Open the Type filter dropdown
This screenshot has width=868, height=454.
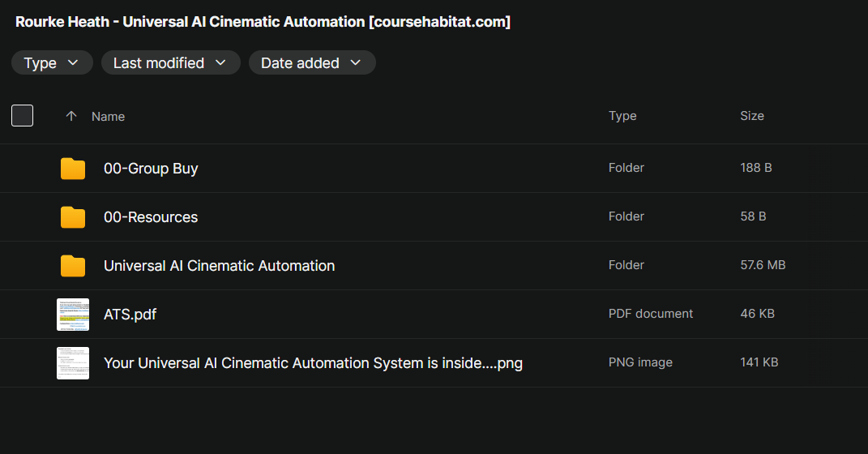pos(52,62)
